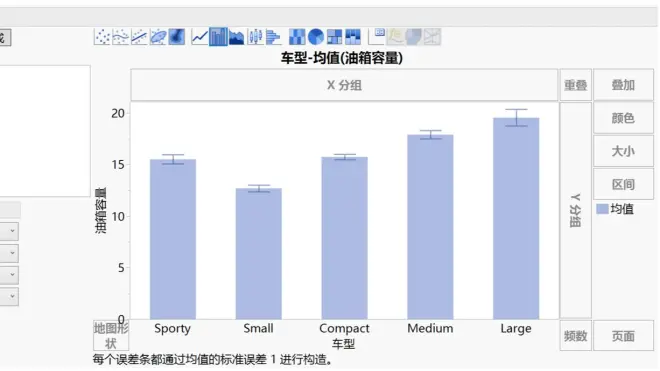Screen dimensions: 660x371
Task: Select the Smoother element icon
Action: click(120, 37)
